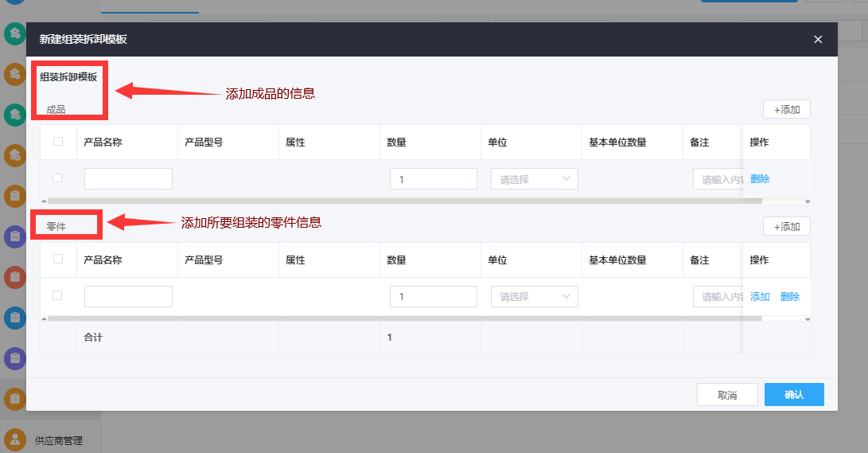This screenshot has width=868, height=453.
Task: Open the 单位 请选择 dropdown in 成品 row
Action: coord(534,179)
